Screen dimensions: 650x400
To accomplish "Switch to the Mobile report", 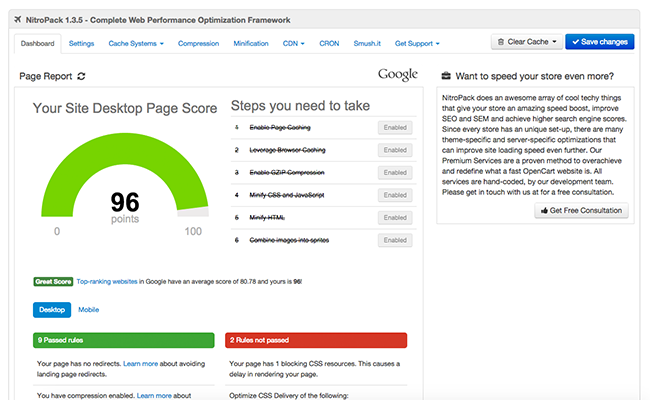I will (x=89, y=310).
